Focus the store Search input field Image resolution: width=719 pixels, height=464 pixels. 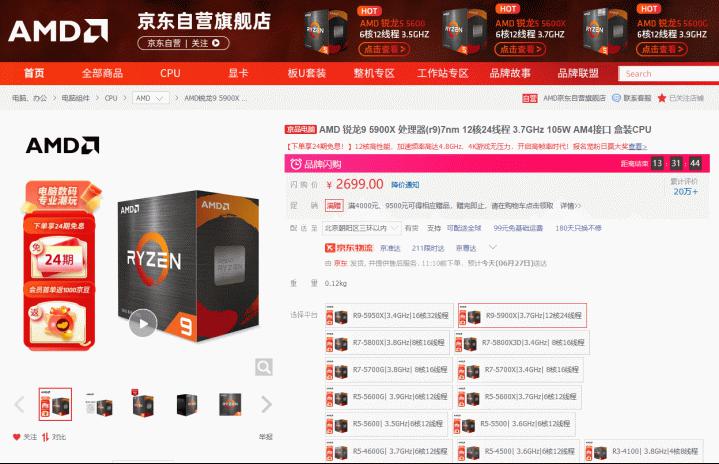(669, 74)
